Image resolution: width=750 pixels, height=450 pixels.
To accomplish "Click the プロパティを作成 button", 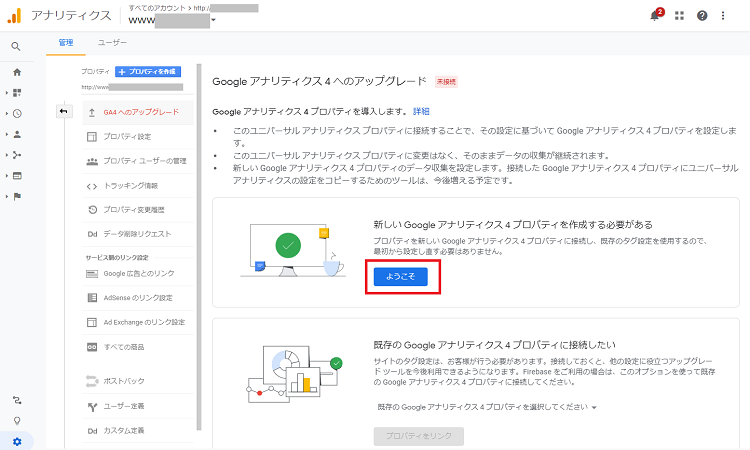I will click(148, 72).
